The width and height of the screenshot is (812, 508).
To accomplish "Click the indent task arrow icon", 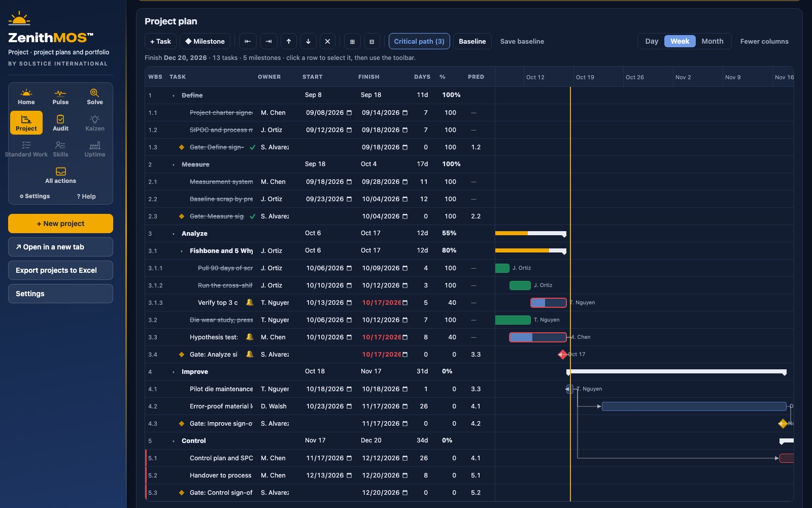I will coord(268,42).
